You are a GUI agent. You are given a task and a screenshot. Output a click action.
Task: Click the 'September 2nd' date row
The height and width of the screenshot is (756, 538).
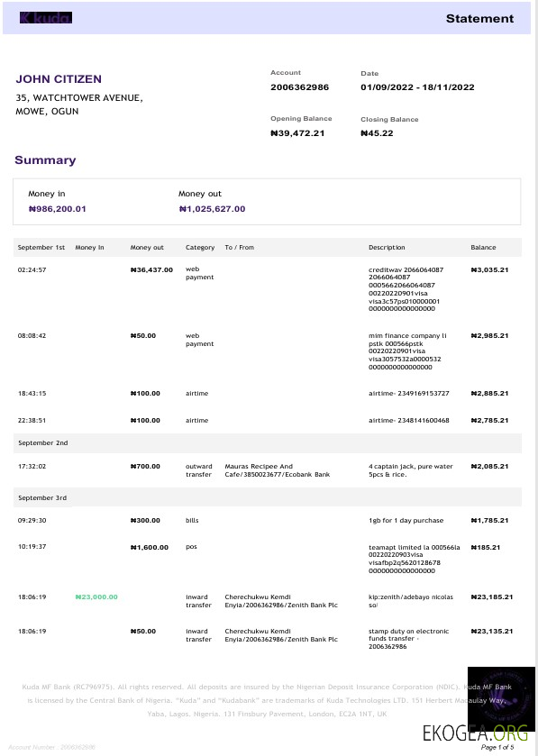click(x=268, y=443)
